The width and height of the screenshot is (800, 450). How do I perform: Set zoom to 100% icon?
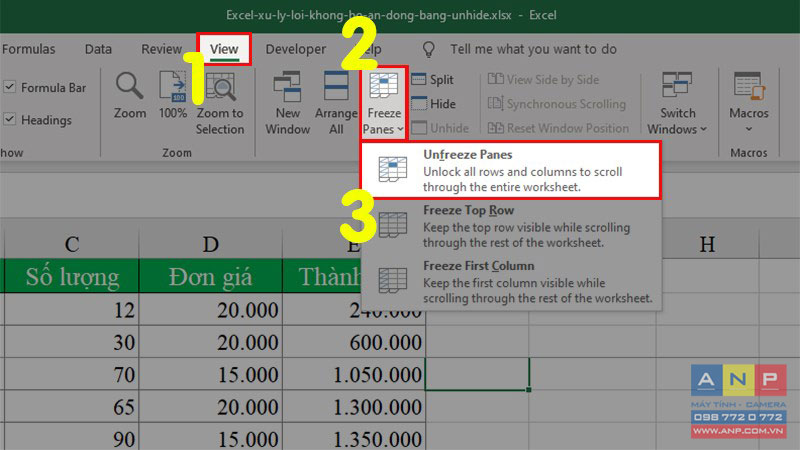click(172, 85)
